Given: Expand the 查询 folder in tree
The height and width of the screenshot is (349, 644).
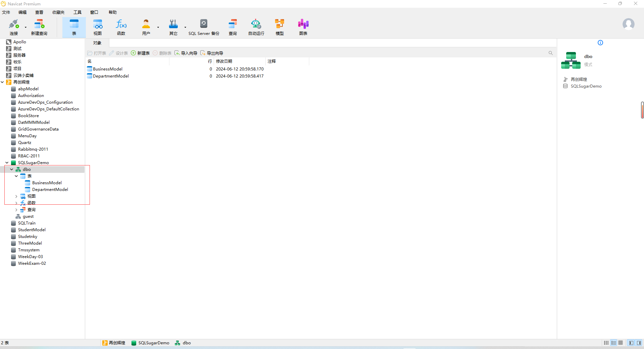Looking at the screenshot, I should click(16, 209).
